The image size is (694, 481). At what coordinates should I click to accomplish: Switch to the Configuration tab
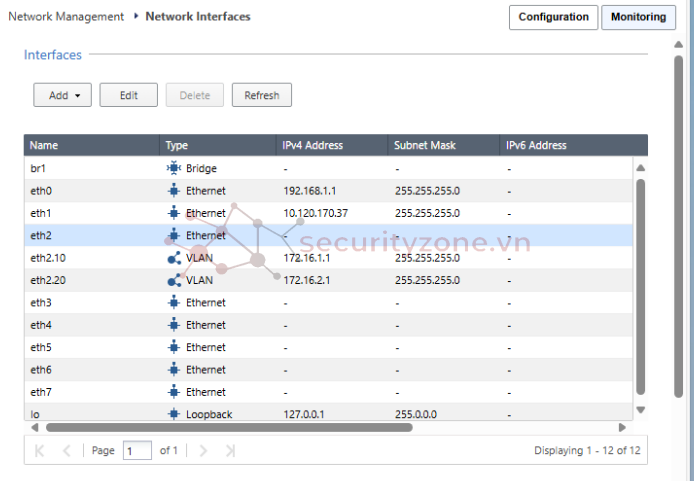pyautogui.click(x=553, y=17)
